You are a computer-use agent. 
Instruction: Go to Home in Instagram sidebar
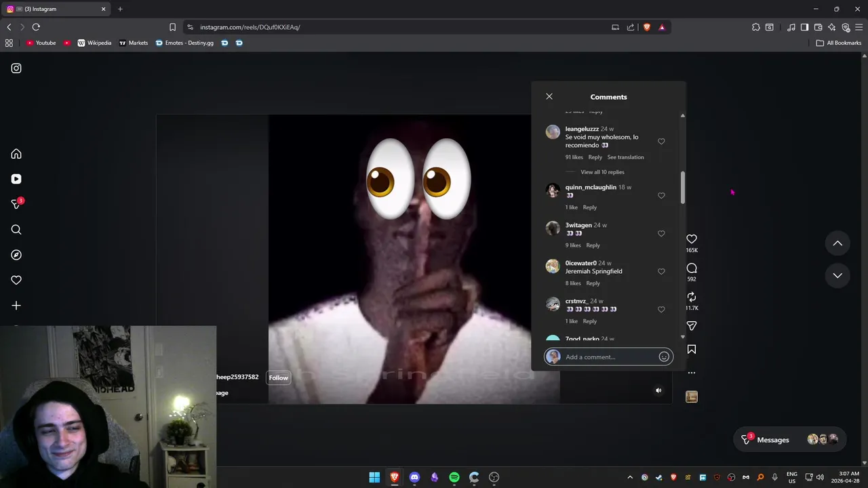[x=16, y=154]
